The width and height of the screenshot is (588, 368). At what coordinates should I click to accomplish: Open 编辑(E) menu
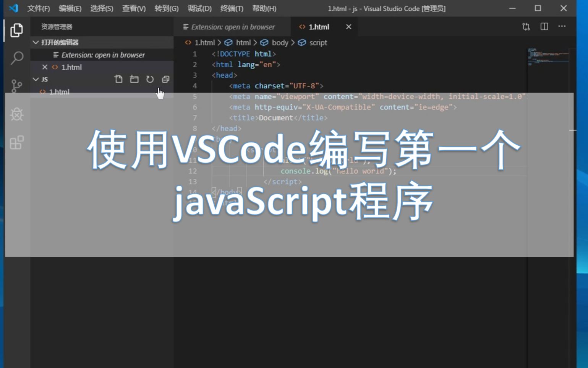pyautogui.click(x=70, y=8)
